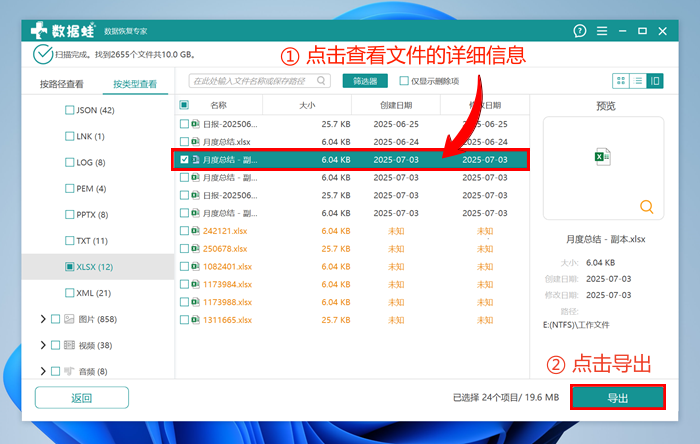
Task: Toggle the TXT (11) checkbox
Action: coord(69,241)
